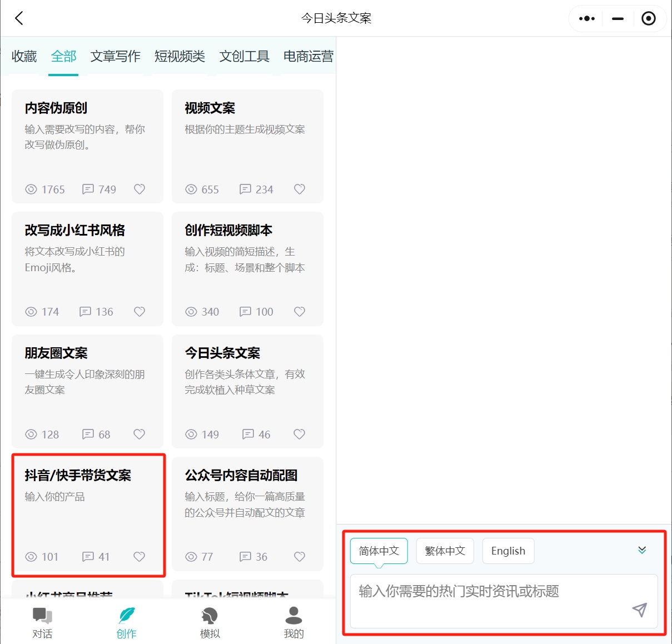Go to 我的 in bottom navigation
The height and width of the screenshot is (644, 672).
(x=293, y=622)
